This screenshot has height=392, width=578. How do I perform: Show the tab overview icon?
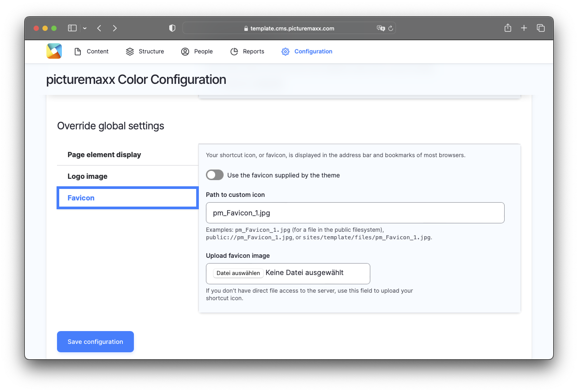click(541, 28)
